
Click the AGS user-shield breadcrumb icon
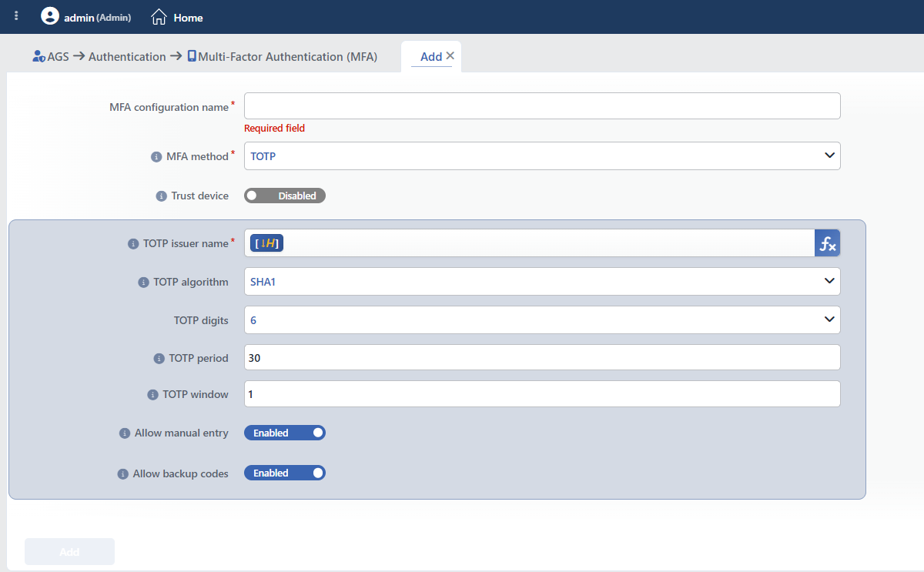coord(39,56)
